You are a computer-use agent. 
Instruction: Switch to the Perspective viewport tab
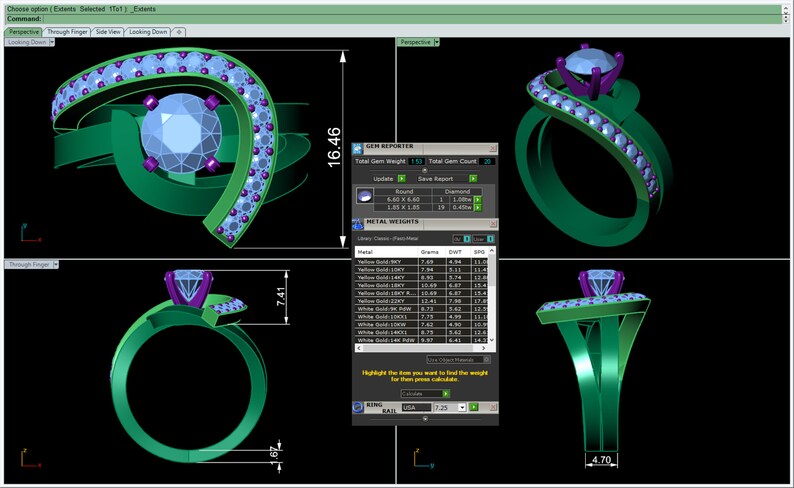coord(23,32)
